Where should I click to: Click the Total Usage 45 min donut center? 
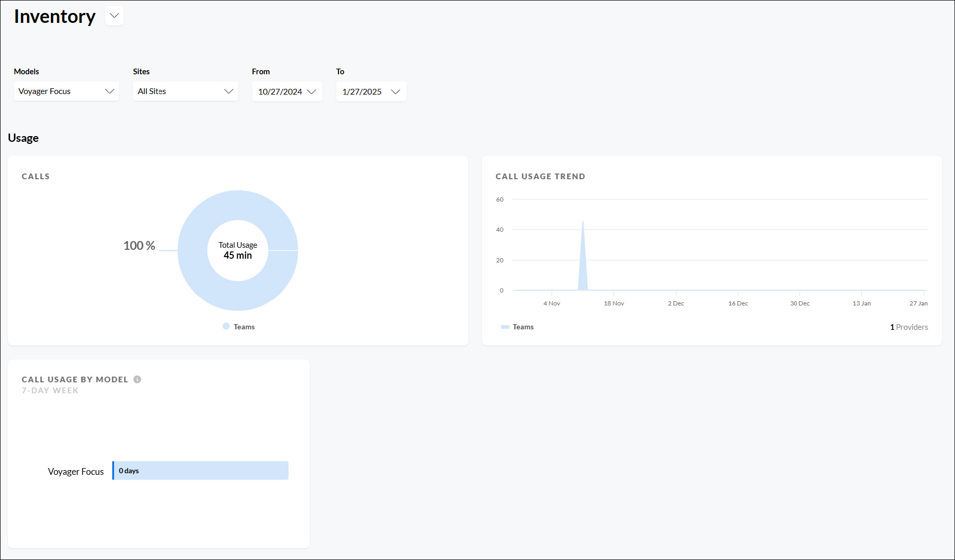pos(238,251)
